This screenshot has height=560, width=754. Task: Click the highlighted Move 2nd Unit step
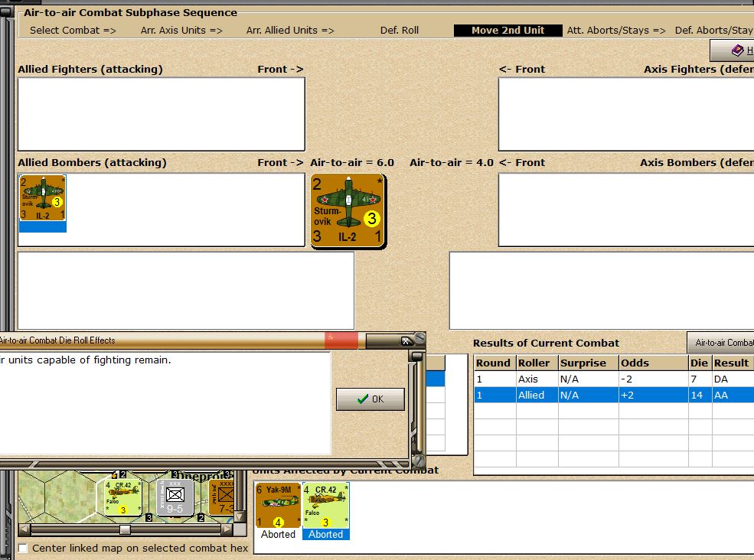pyautogui.click(x=508, y=31)
